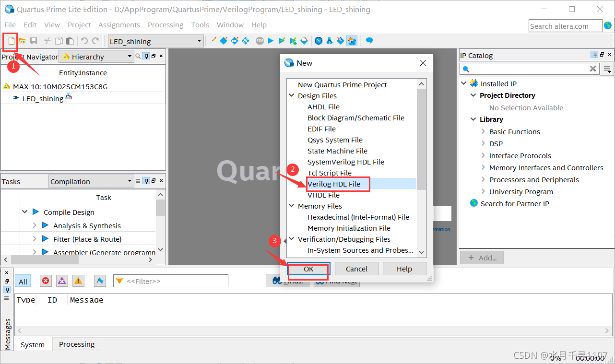The height and width of the screenshot is (364, 615).
Task: Collapse the Memory Files group
Action: pyautogui.click(x=292, y=206)
